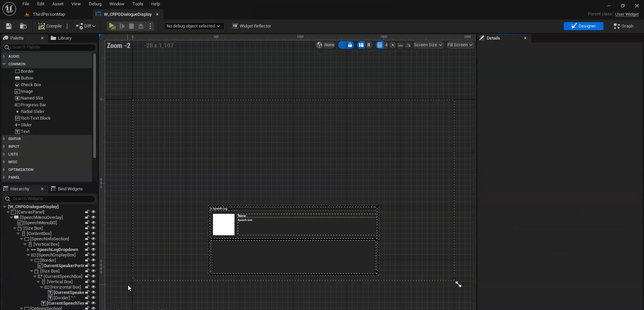Screen dimensions: 644x310
Task: Open the User Widget parent class link
Action: tap(627, 14)
